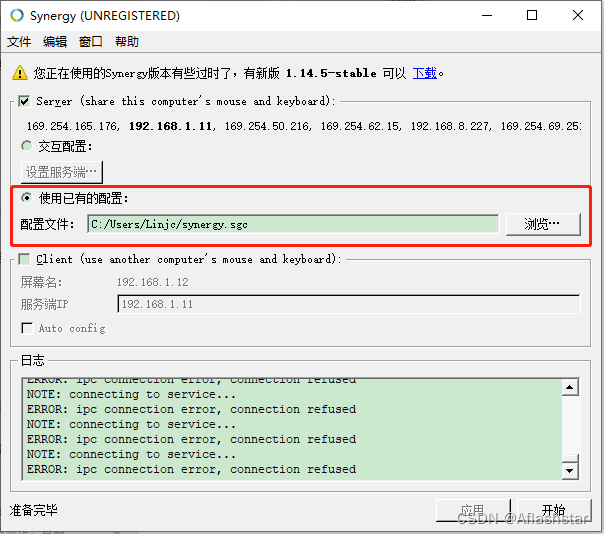Open the 帮助 menu
This screenshot has height=534, width=604.
click(127, 42)
